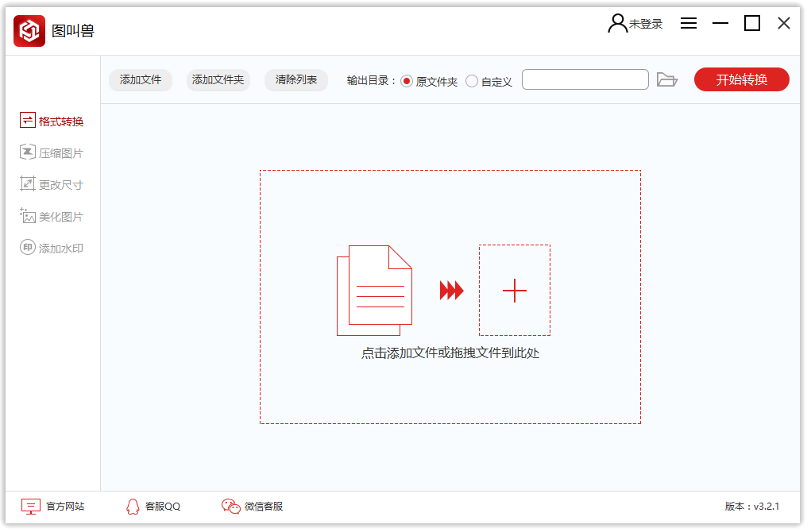Click 清除列表 to clear the list
The height and width of the screenshot is (532, 811).
point(295,79)
